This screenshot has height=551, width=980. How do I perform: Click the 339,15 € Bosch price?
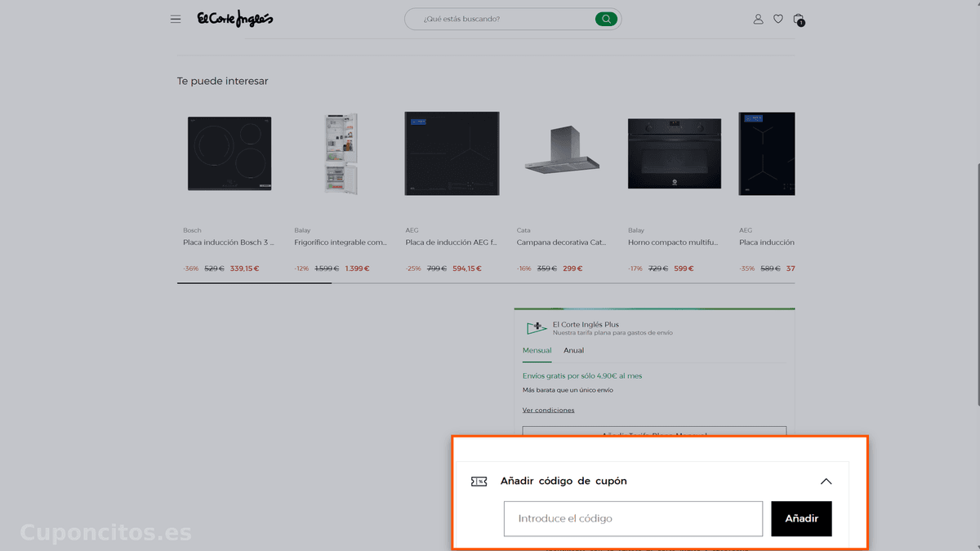coord(244,269)
